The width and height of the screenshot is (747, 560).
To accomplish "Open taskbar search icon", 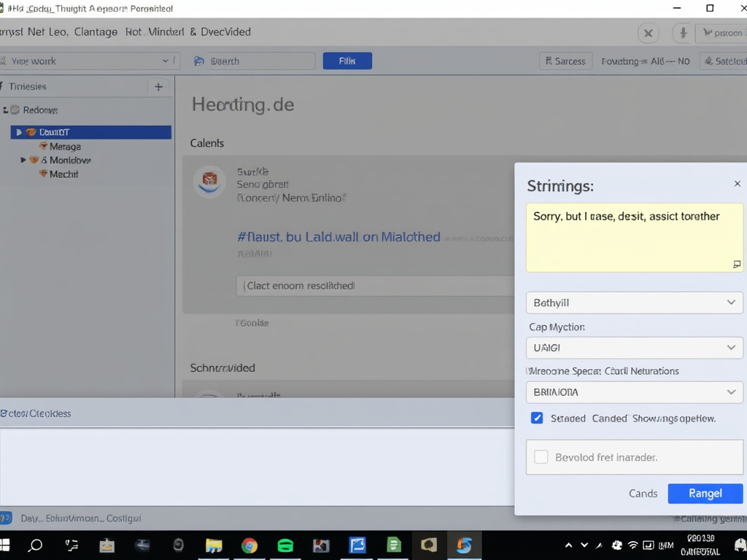I will click(x=35, y=545).
